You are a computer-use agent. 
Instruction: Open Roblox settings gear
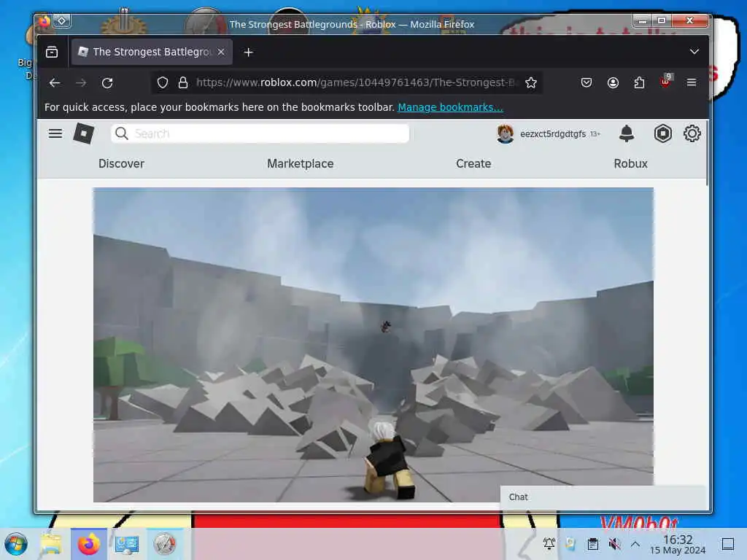click(692, 134)
